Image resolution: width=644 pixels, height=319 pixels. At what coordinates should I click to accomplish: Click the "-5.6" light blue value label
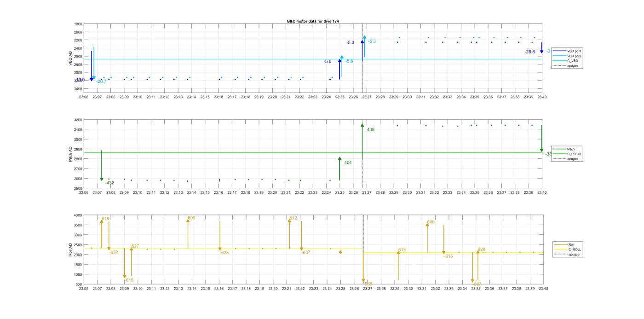point(349,61)
